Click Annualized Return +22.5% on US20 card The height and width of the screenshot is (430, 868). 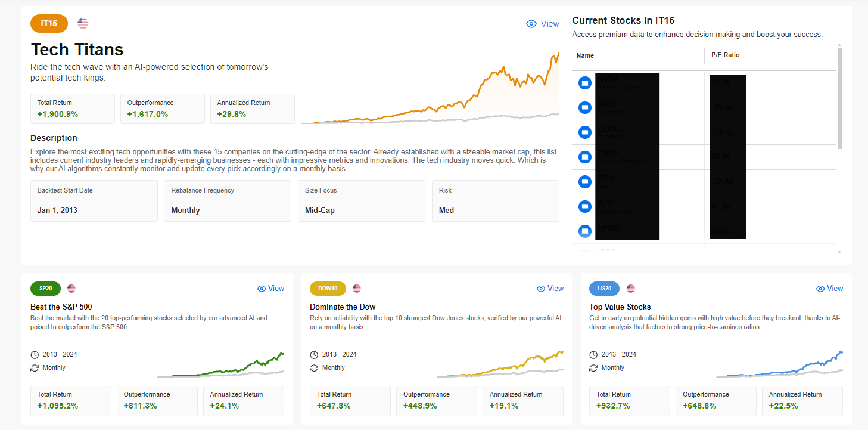pyautogui.click(x=802, y=401)
